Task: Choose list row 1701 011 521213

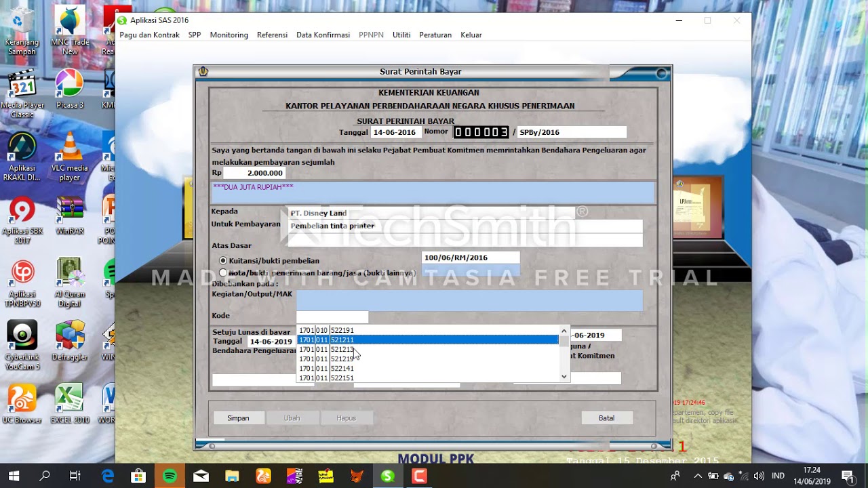Action: click(x=428, y=349)
